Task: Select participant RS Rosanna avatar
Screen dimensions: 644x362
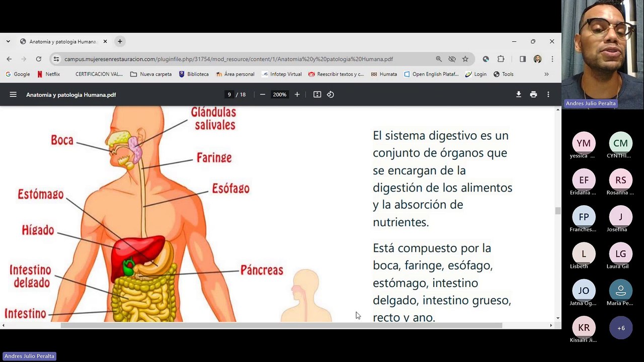Action: pos(620,180)
